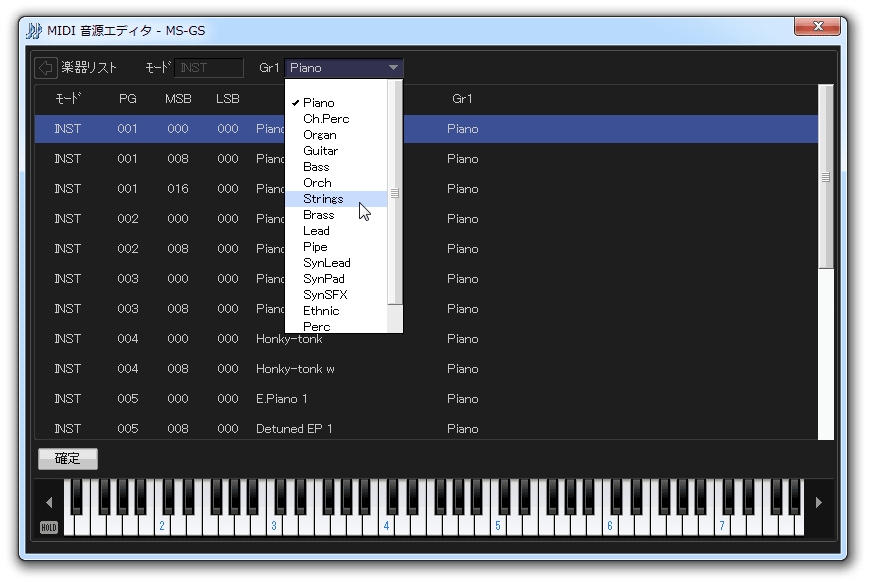
Task: Choose Ethnic from the dropdown list
Action: [336, 311]
